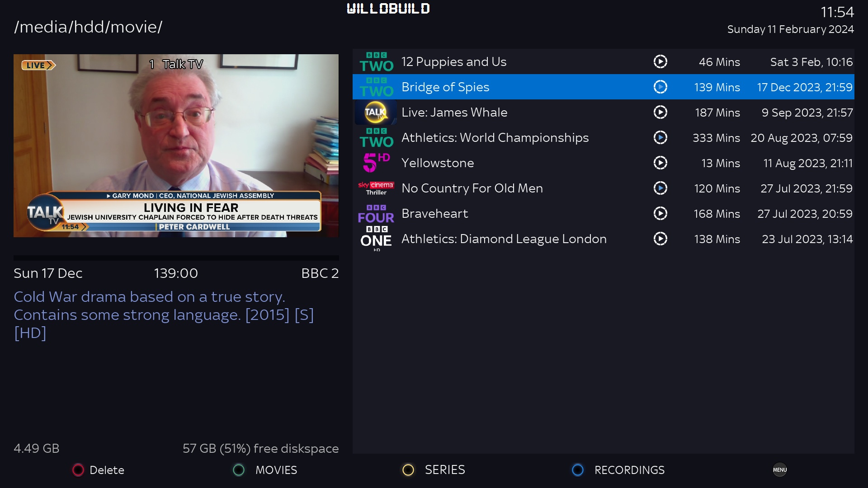
Task: Select Athletics: Diamond League London entry
Action: (604, 239)
